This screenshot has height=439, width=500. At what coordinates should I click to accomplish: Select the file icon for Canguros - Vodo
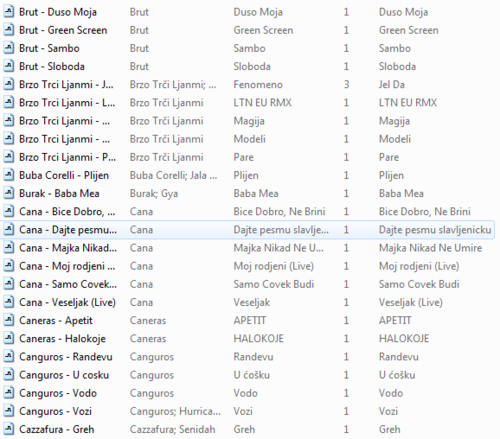pyautogui.click(x=9, y=393)
